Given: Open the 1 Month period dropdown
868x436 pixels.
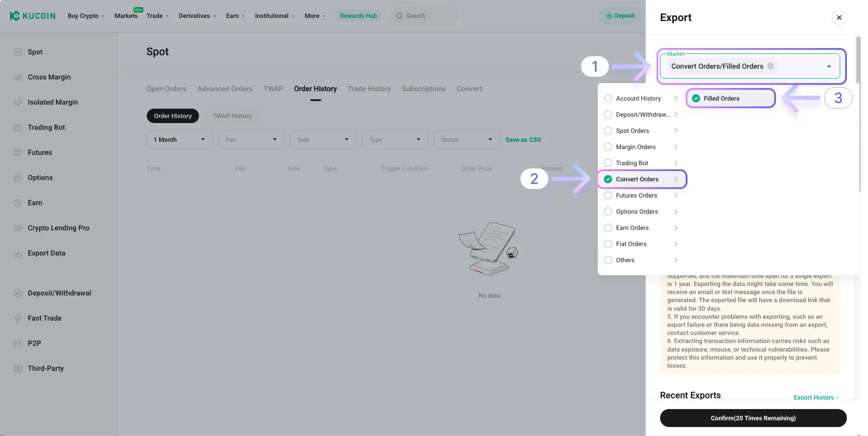Looking at the screenshot, I should pyautogui.click(x=180, y=140).
